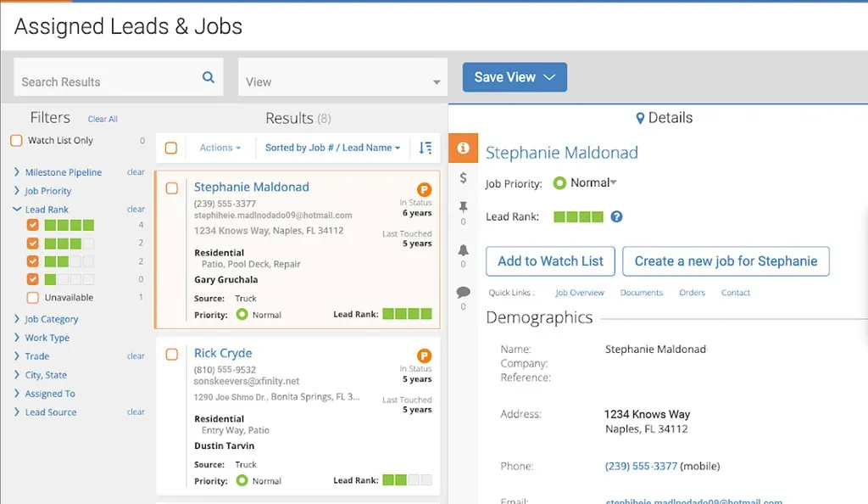Click the Add to Watch List button
The height and width of the screenshot is (504, 868).
[549, 261]
